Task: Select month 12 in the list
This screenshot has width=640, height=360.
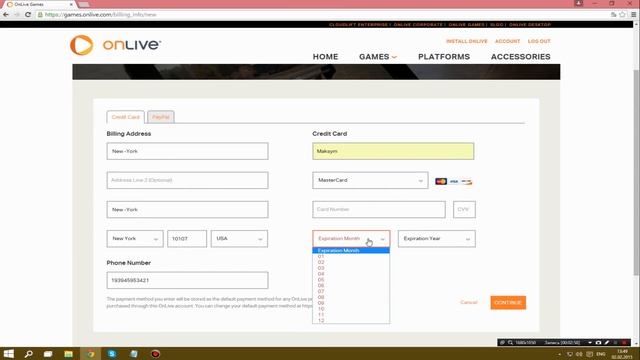Action: click(351, 320)
